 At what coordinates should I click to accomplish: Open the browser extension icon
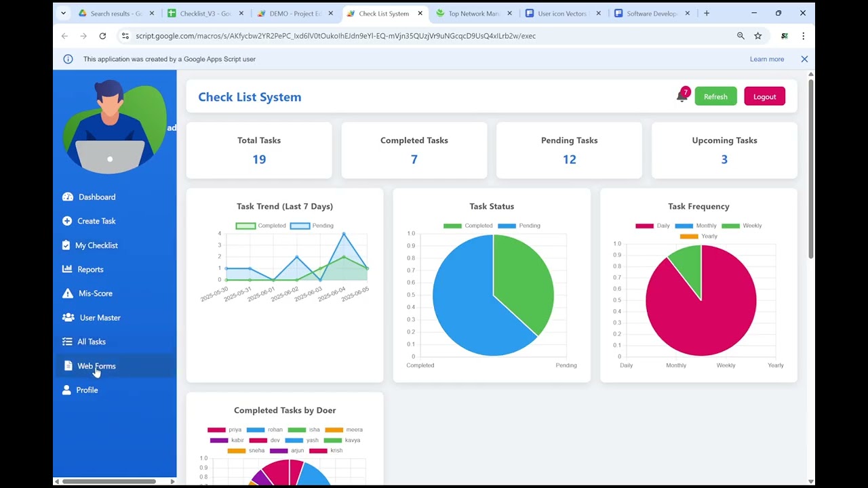coord(785,36)
